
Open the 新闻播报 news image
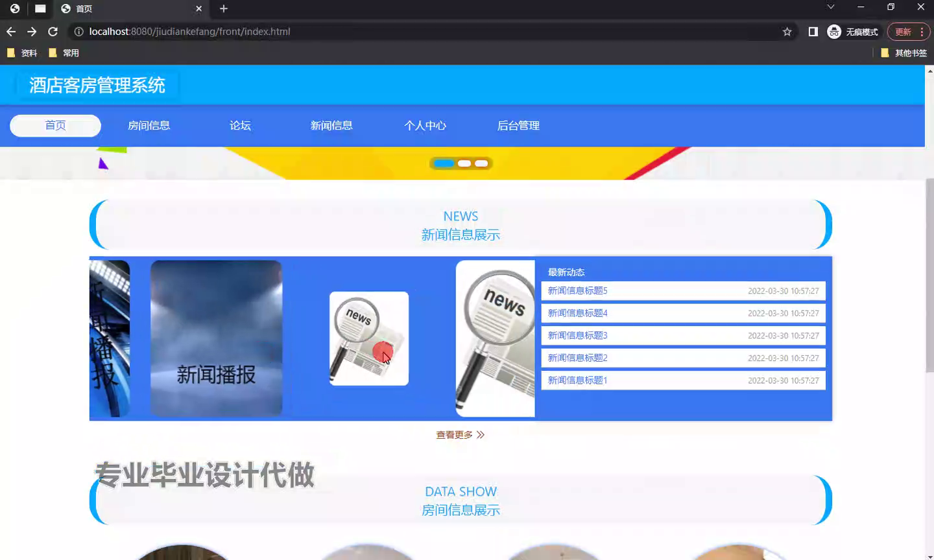(216, 338)
